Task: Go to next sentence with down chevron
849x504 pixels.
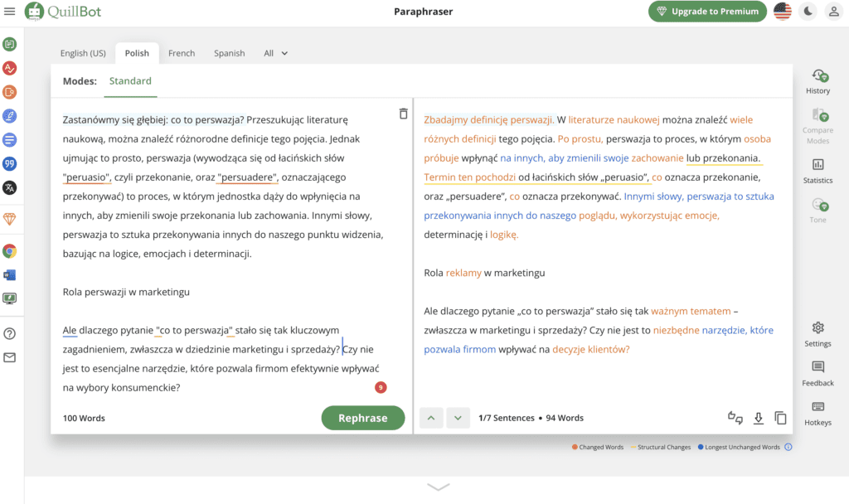Action: point(458,418)
